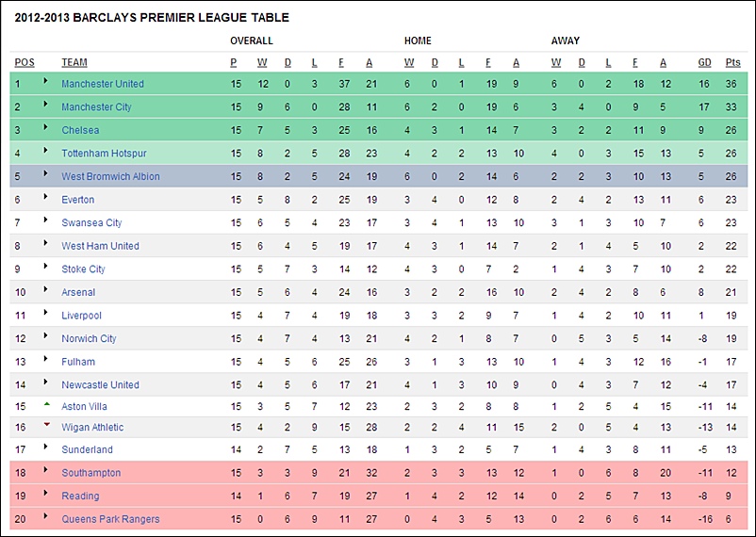Screen dimensions: 756x537
Task: Click the arrow beside Southampton
Action: [46, 469]
